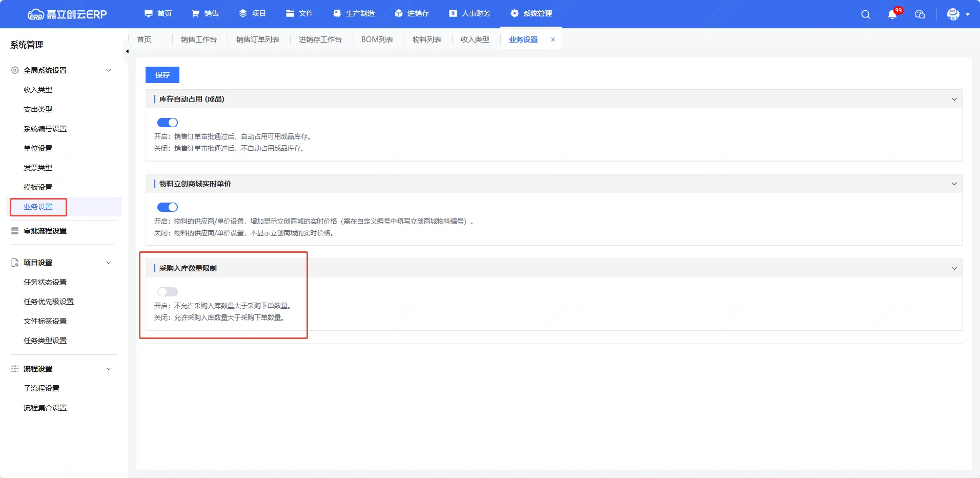
Task: Collapse sidebar using the small arrow handle
Action: [x=127, y=51]
